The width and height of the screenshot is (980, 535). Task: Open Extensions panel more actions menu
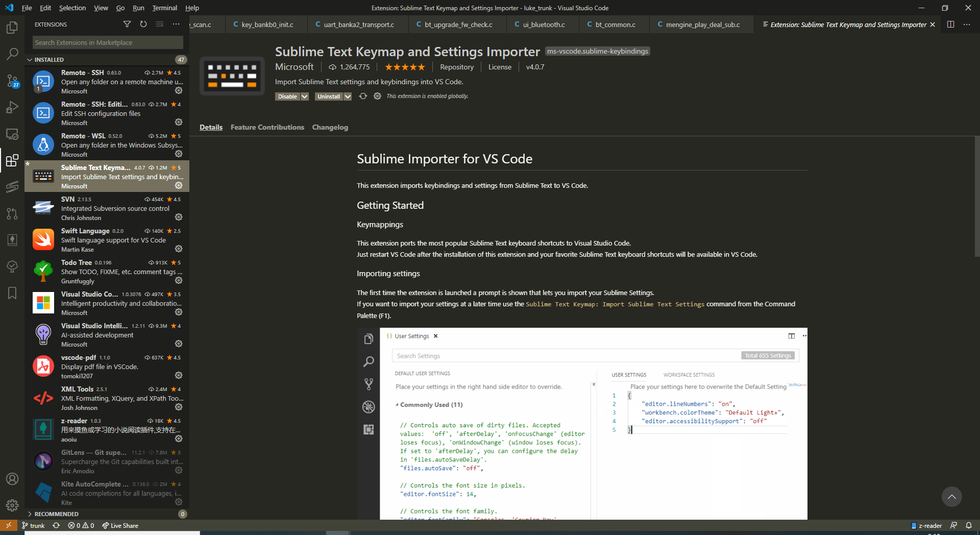(176, 24)
